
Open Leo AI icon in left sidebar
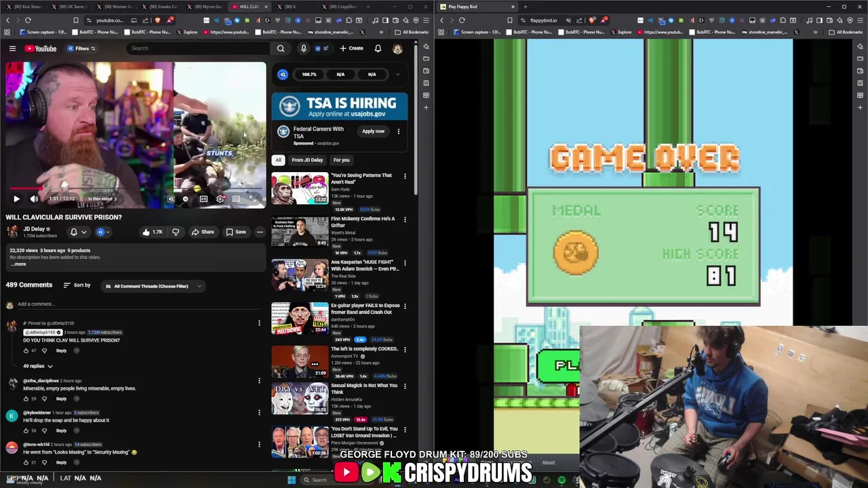[x=425, y=46]
